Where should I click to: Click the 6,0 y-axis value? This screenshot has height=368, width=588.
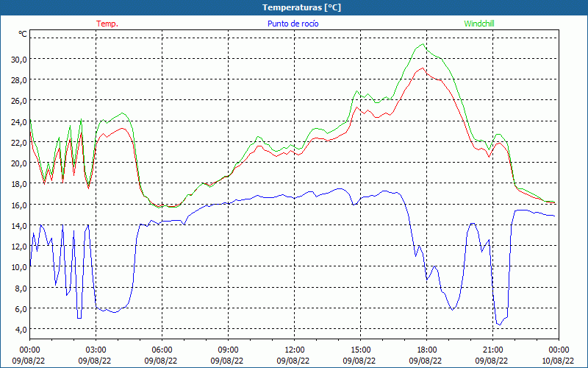coord(21,308)
